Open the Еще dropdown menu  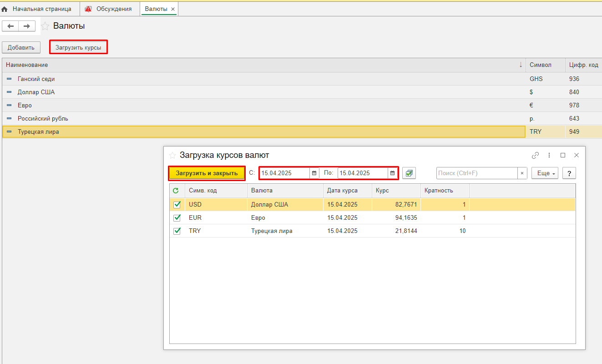click(545, 173)
